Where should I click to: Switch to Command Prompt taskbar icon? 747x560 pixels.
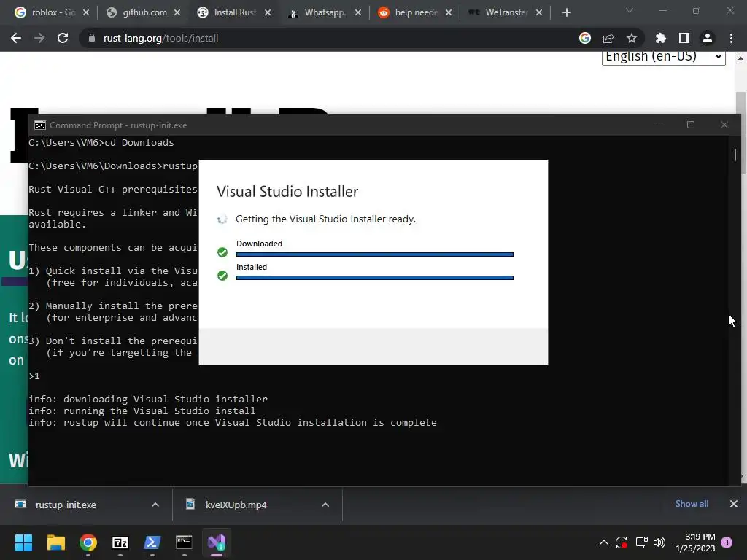[x=185, y=542]
